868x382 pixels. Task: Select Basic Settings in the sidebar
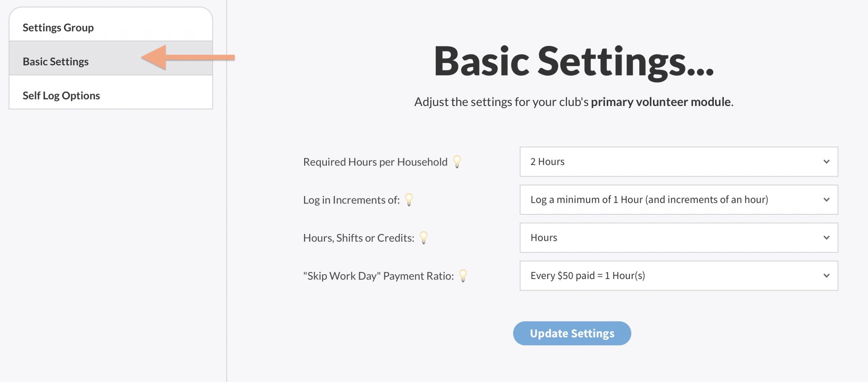point(56,62)
